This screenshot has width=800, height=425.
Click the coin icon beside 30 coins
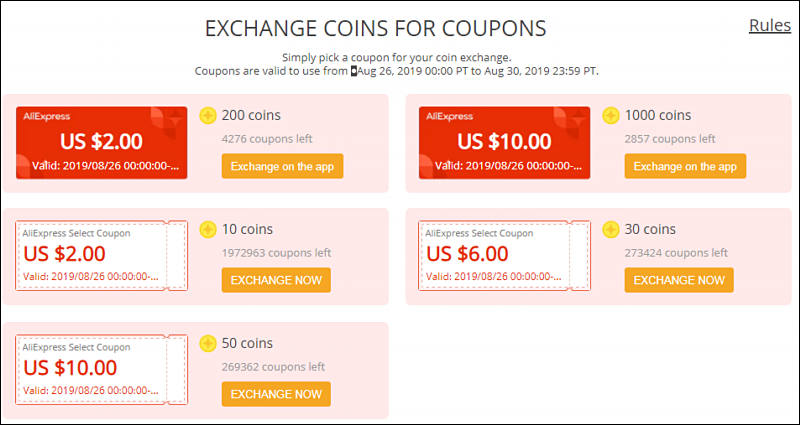611,230
